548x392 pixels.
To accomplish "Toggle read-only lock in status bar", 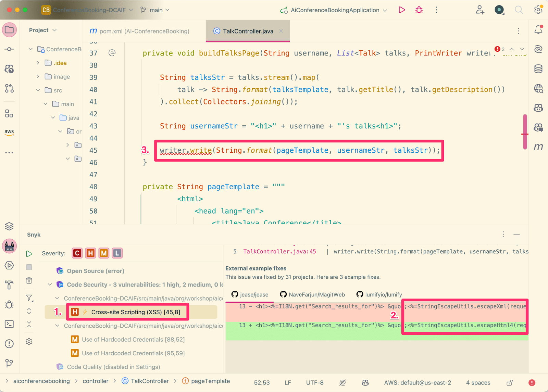I will tap(510, 382).
